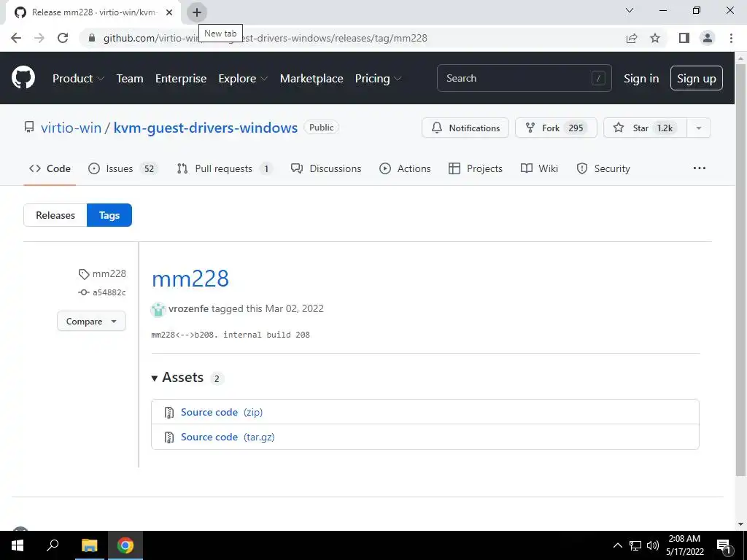Click the Sign in link
Viewport: 747px width, 560px height.
(641, 79)
